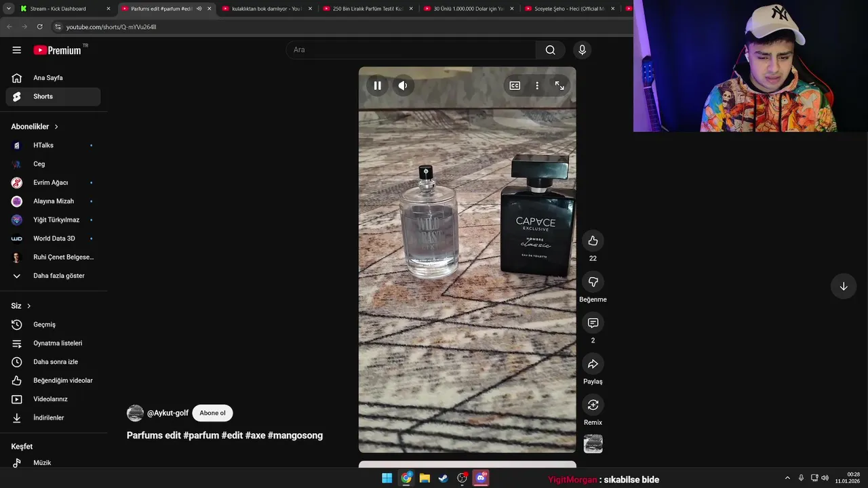Open the Ceg subscription channel

pos(53,164)
